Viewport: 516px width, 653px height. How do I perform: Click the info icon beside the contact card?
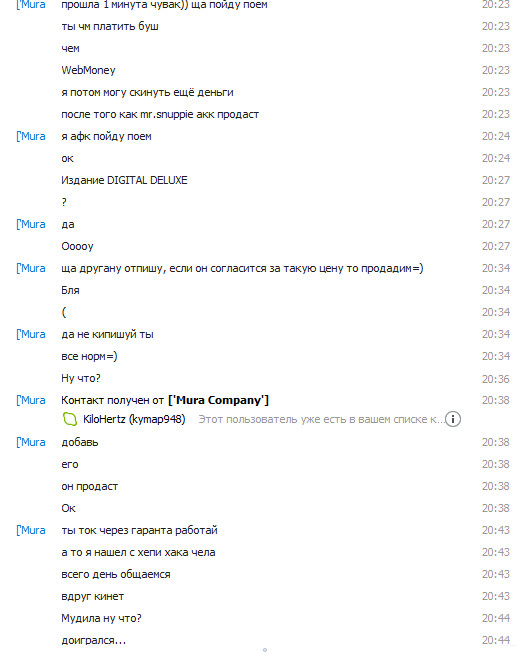[453, 419]
